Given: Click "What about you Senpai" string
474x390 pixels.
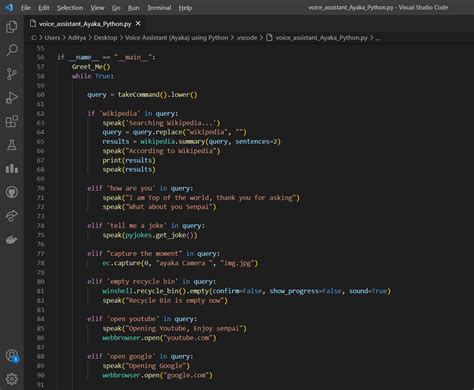Looking at the screenshot, I should coord(169,207).
